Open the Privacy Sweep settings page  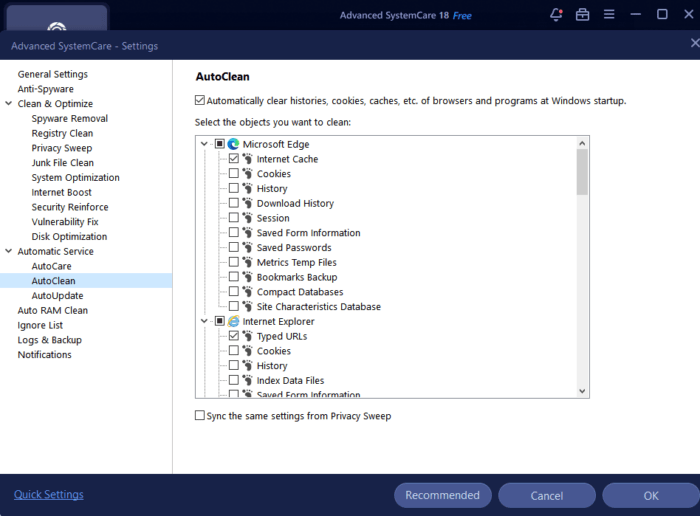61,148
